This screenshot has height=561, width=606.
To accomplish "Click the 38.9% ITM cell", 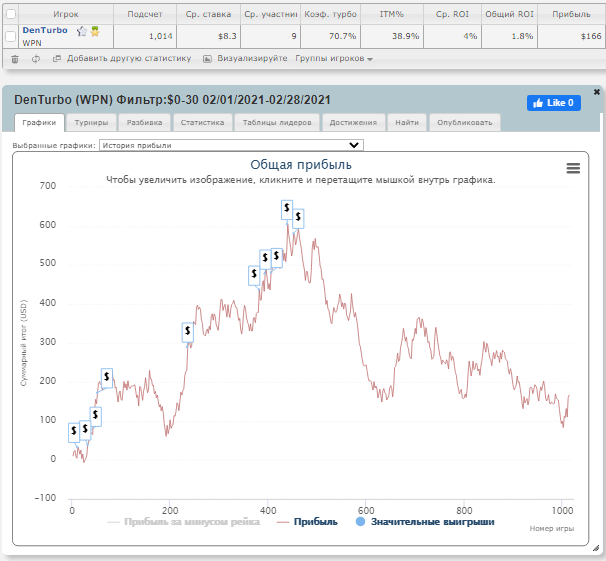I will [x=392, y=36].
